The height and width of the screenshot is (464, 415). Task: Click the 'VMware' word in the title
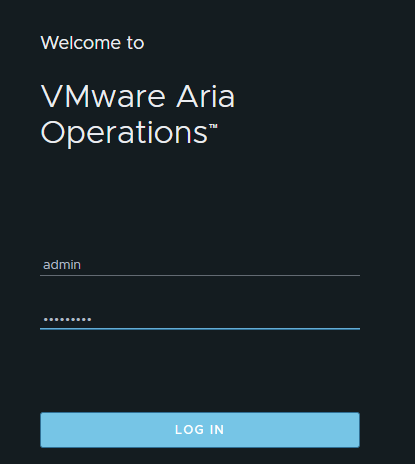103,97
